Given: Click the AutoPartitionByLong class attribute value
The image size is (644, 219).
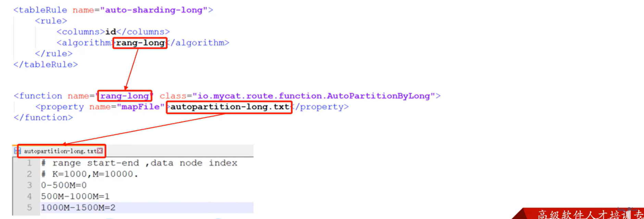Looking at the screenshot, I should pos(313,96).
